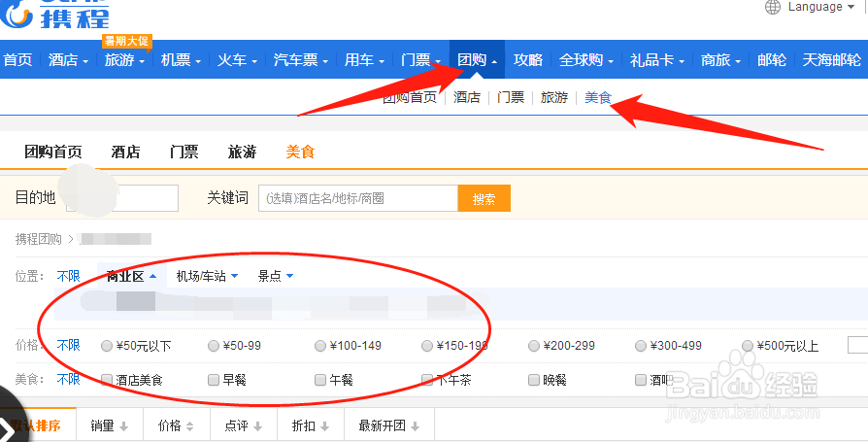Switch to the orange 美食 tab
Image resolution: width=868 pixels, height=442 pixels.
(x=301, y=152)
